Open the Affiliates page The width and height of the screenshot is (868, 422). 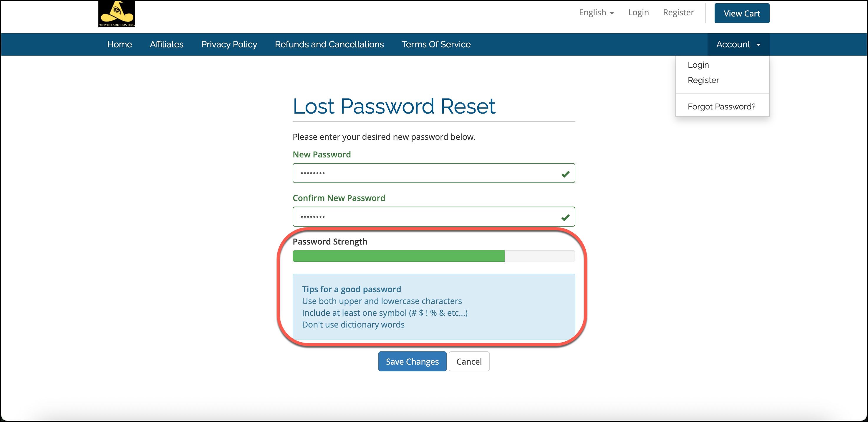pos(166,44)
